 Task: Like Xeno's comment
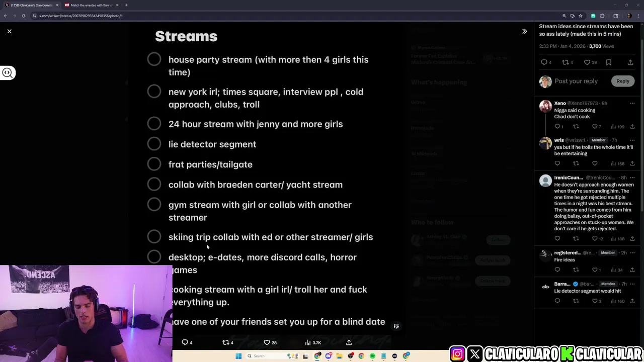tap(595, 127)
